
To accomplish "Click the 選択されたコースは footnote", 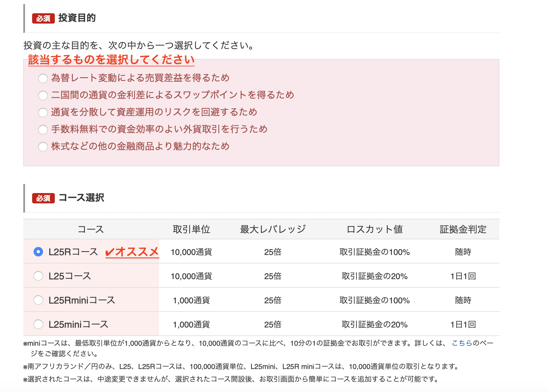I will click(x=231, y=379).
